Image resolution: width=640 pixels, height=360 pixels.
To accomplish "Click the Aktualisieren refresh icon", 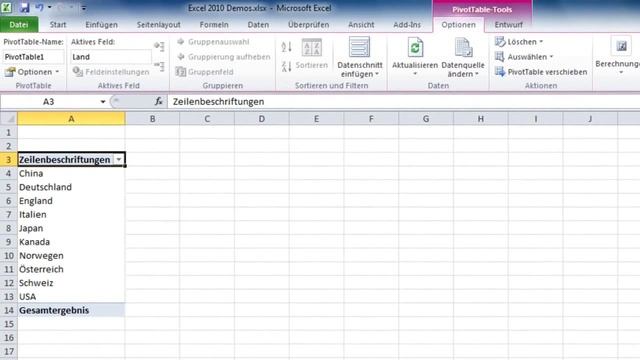I will click(415, 47).
